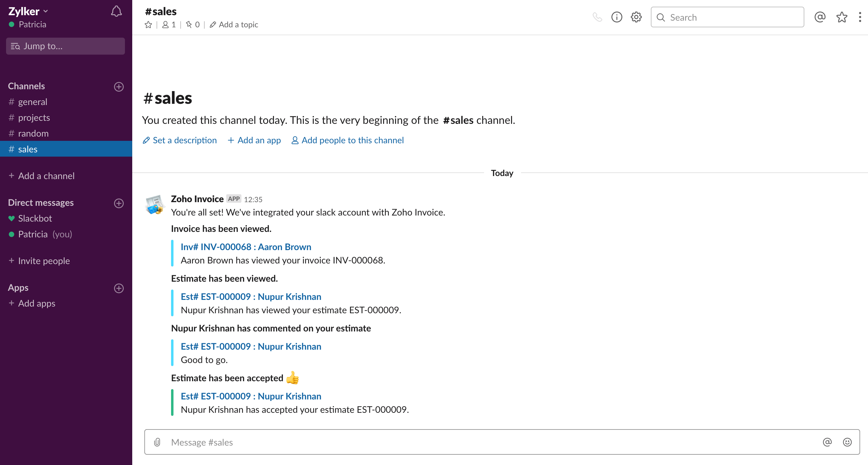This screenshot has width=868, height=465.
Task: Select the star/bookmark channel icon
Action: click(148, 24)
